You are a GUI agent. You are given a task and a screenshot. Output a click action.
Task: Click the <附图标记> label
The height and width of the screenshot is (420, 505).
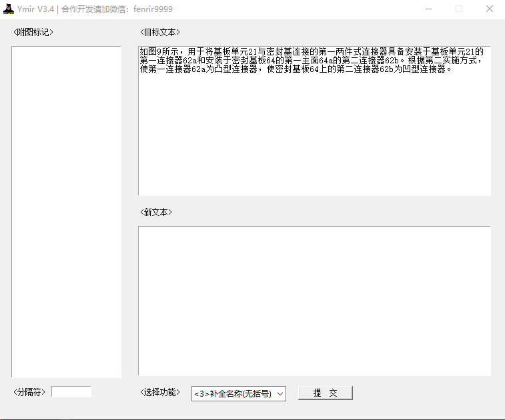[33, 32]
